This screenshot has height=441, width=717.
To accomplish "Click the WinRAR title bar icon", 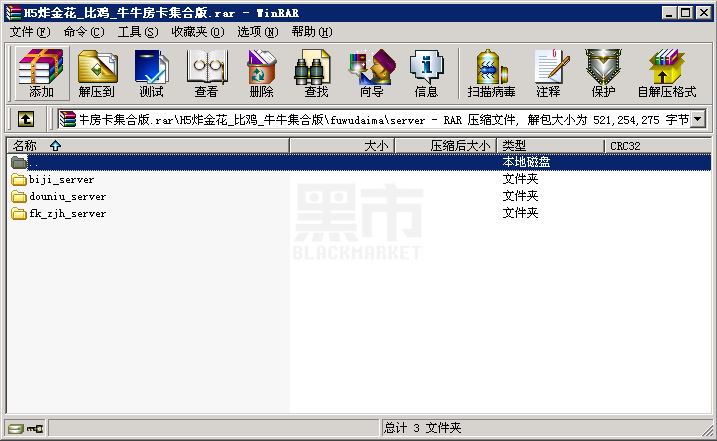I will [x=14, y=13].
